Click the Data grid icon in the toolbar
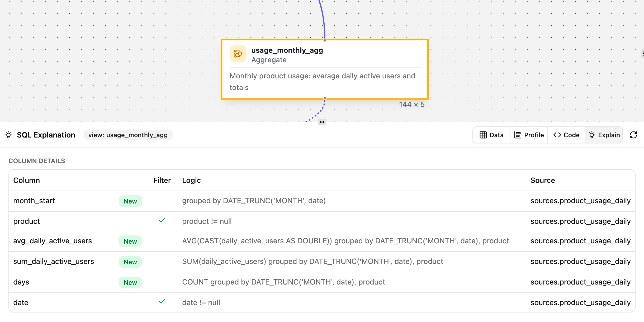Viewport: 644px width, 322px height. [x=483, y=135]
